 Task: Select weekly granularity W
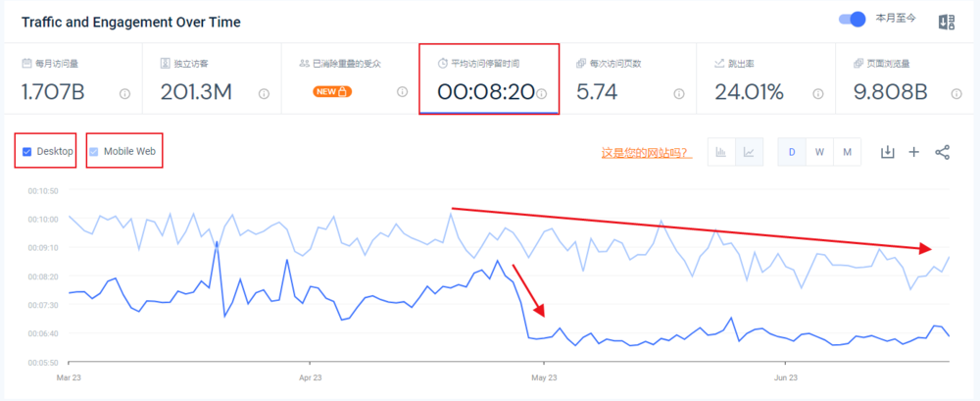click(819, 152)
